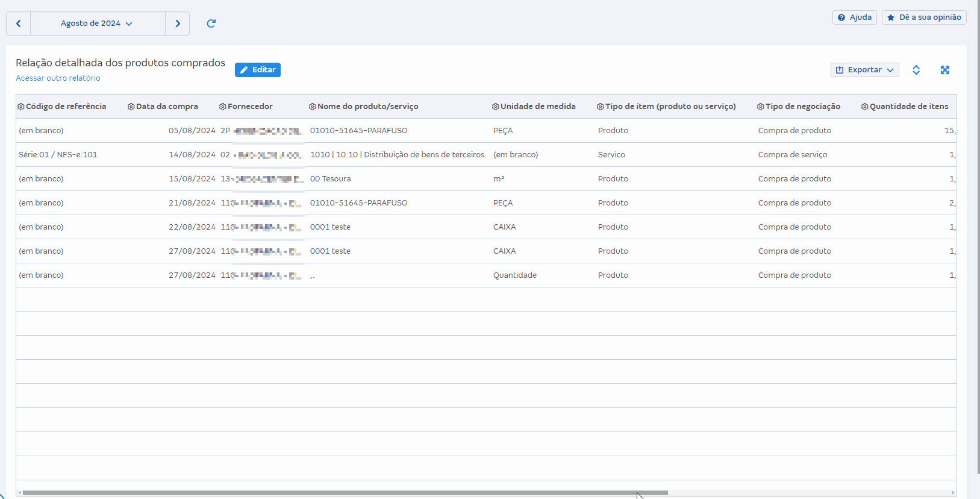Image resolution: width=980 pixels, height=499 pixels.
Task: Open the Agosto de 2024 period dropdown
Action: coord(97,24)
